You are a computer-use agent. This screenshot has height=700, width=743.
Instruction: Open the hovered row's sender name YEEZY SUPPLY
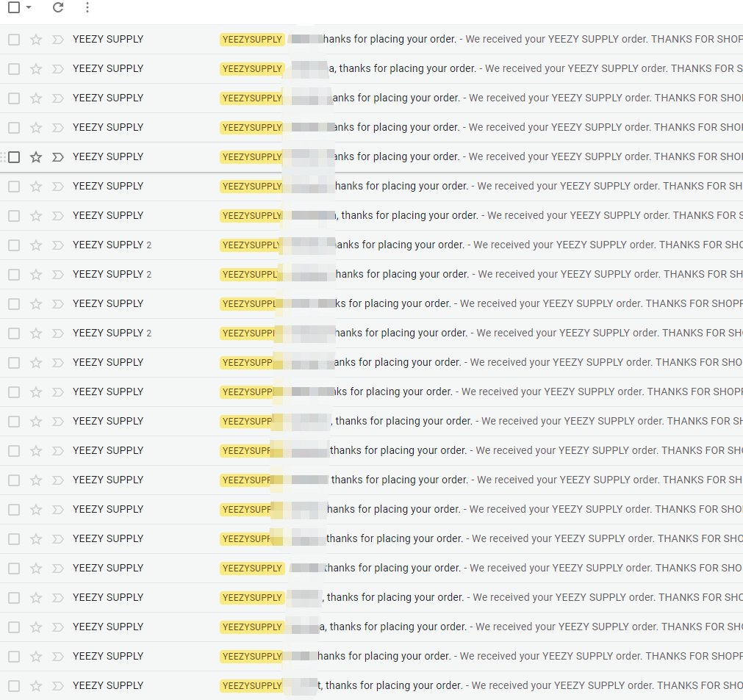[x=108, y=156]
